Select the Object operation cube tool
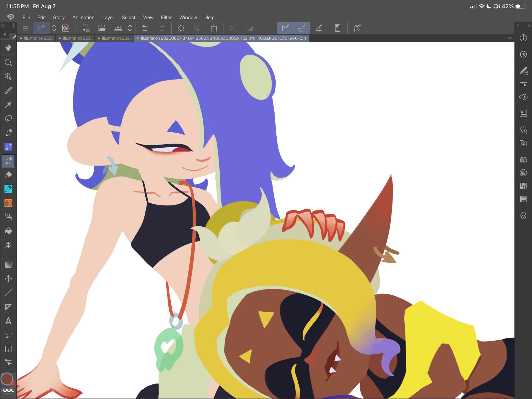The image size is (532, 399). [x=8, y=76]
